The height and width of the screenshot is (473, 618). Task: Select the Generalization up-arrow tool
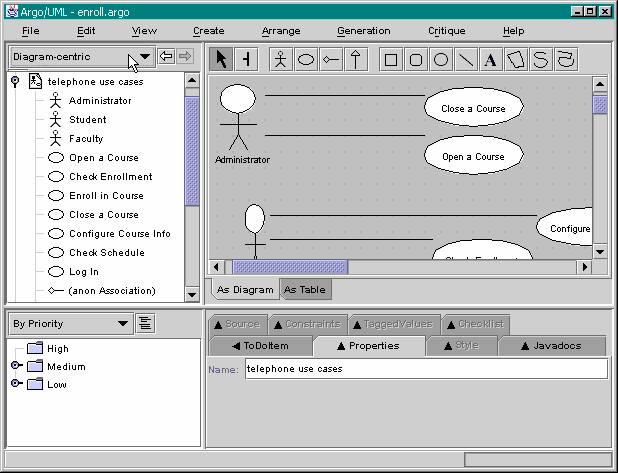[x=356, y=60]
